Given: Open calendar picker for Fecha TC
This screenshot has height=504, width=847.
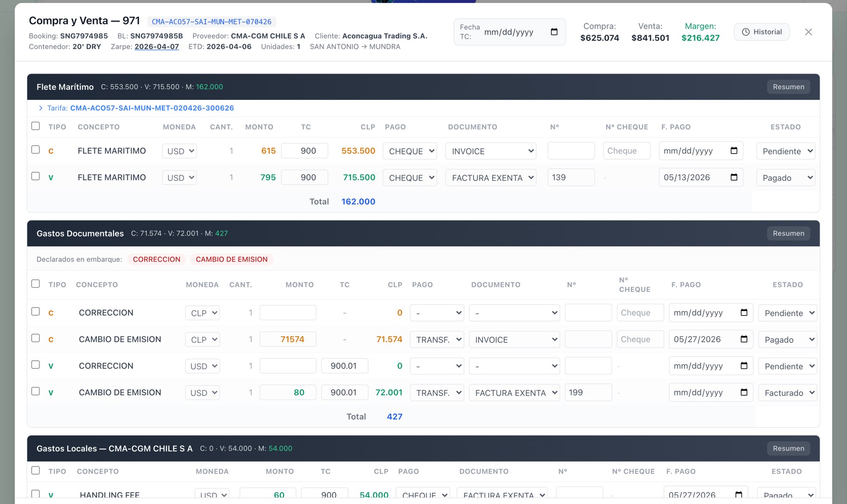Looking at the screenshot, I should pyautogui.click(x=554, y=32).
